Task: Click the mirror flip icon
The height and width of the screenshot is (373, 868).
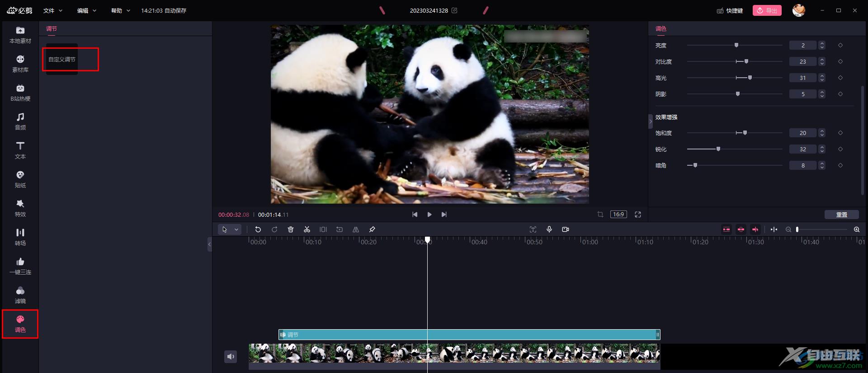Action: 356,229
